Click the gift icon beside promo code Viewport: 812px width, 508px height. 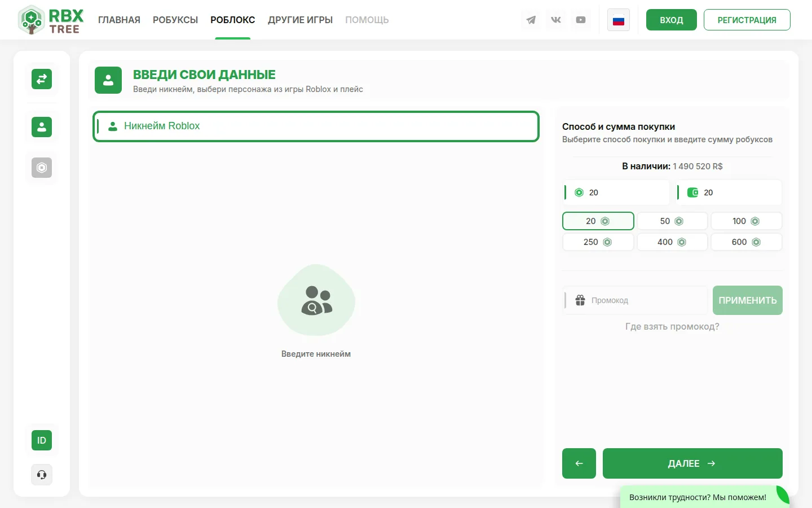[580, 300]
